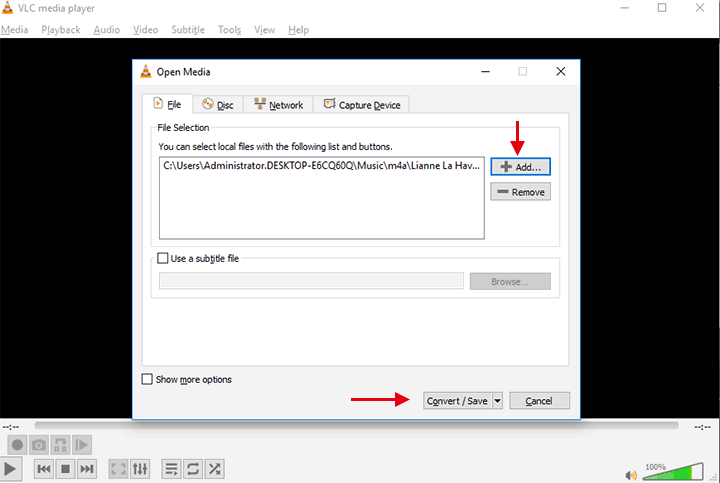Mute audio via the speaker icon
This screenshot has height=483, width=720.
[631, 475]
